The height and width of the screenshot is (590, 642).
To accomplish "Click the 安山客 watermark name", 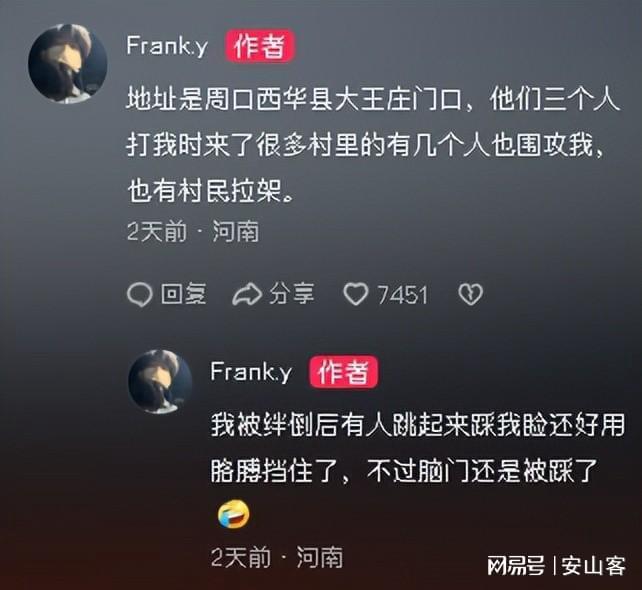I will click(594, 566).
